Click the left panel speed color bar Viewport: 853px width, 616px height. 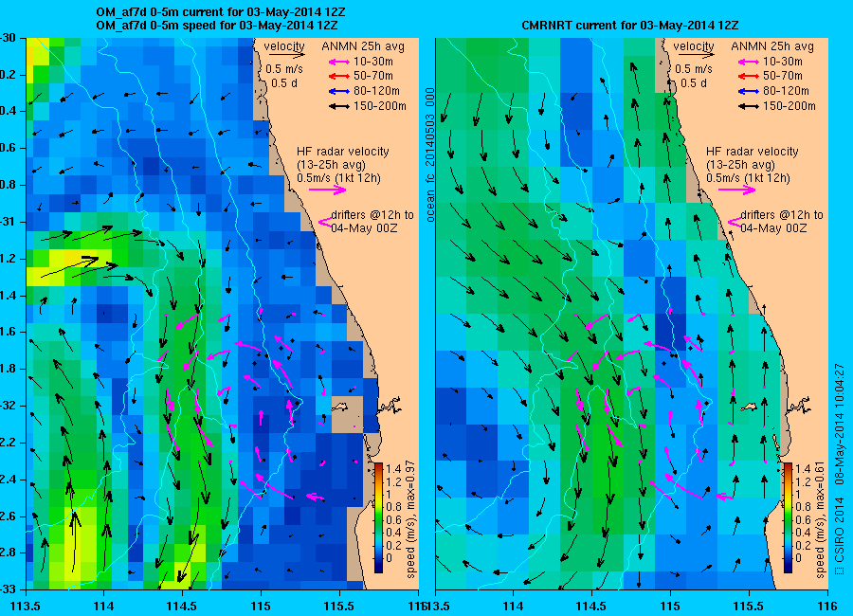(378, 517)
